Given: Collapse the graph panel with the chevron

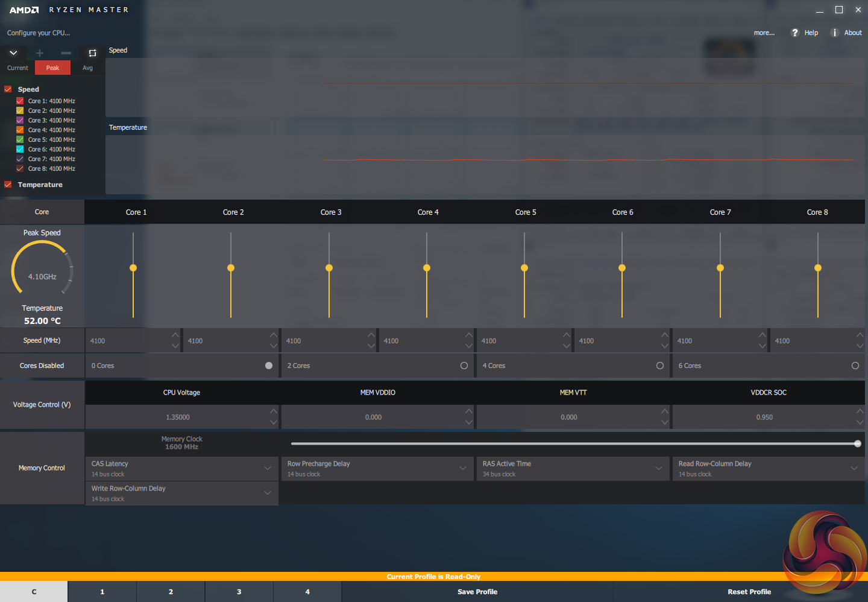Looking at the screenshot, I should click(13, 53).
